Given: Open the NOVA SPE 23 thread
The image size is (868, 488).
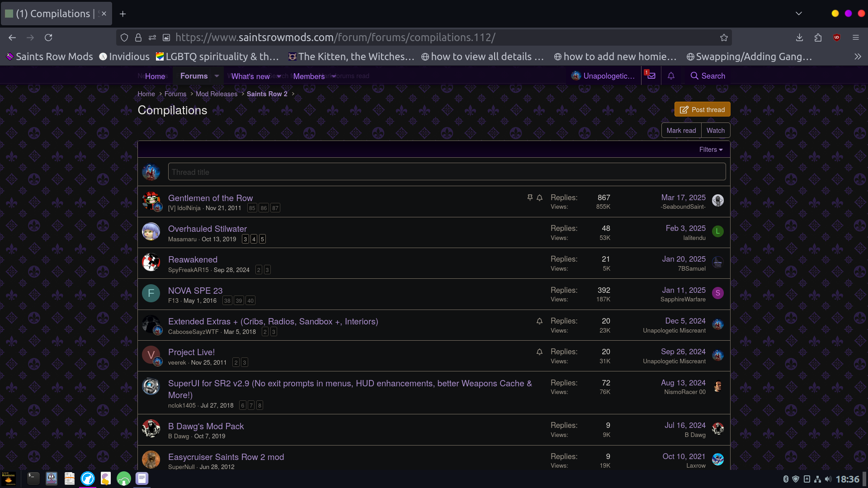Looking at the screenshot, I should 195,291.
